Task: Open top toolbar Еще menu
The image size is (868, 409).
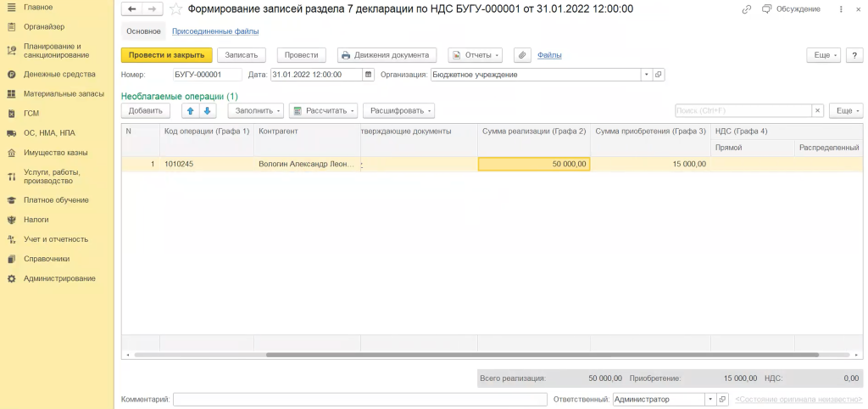Action: point(824,55)
